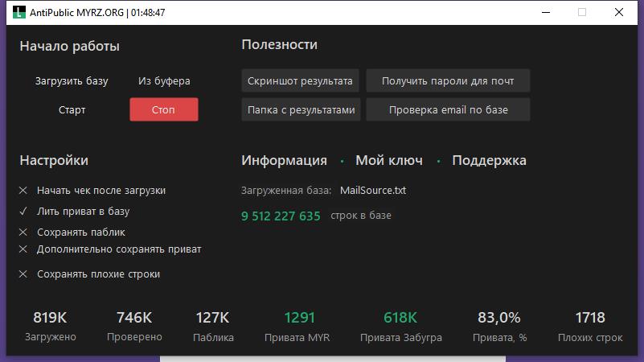Open Получить пароли для почт
644x362 pixels.
tap(448, 81)
